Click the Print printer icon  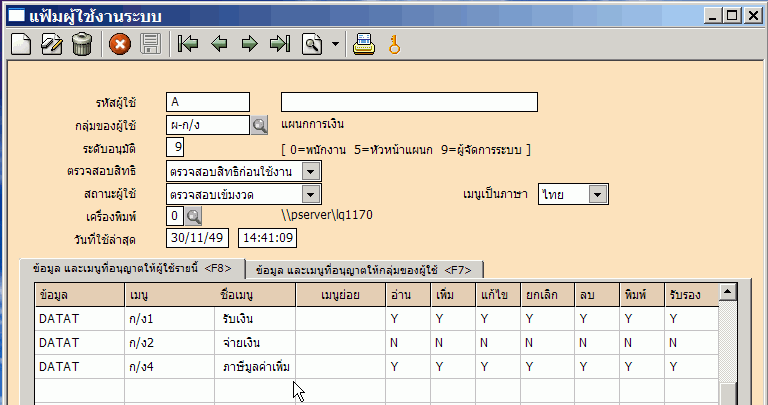pos(364,44)
